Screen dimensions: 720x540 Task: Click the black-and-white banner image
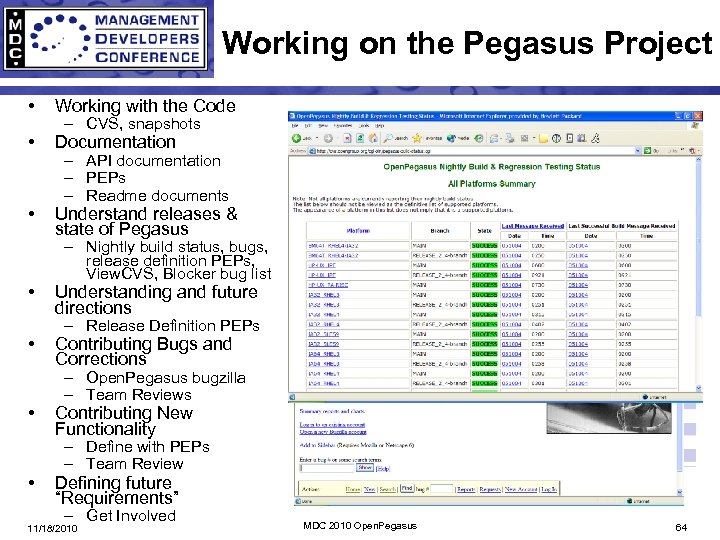click(x=609, y=418)
